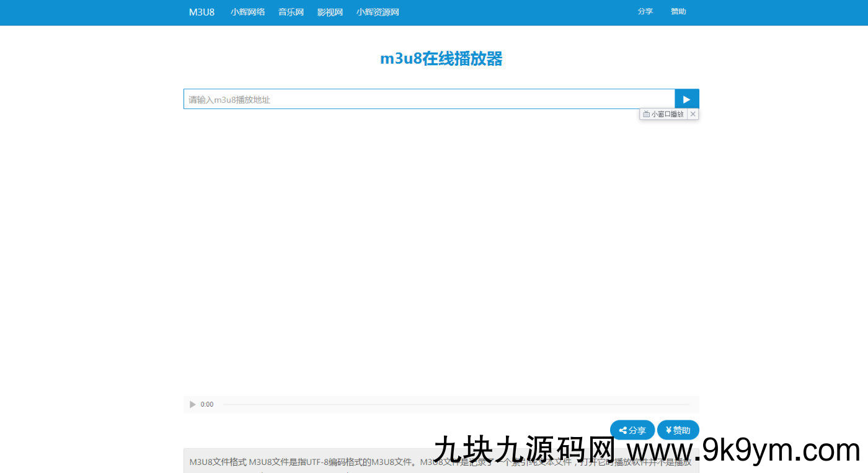Click the blue 分享 share button
This screenshot has width=868, height=473.
coord(632,430)
